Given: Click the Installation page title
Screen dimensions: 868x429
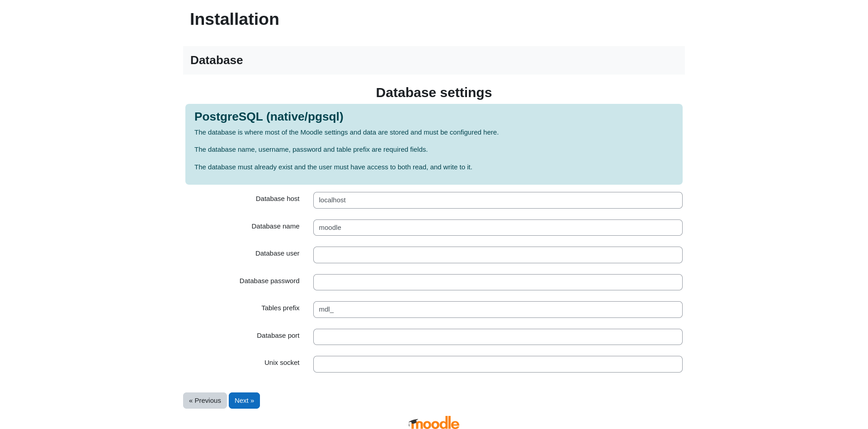Looking at the screenshot, I should [x=235, y=19].
